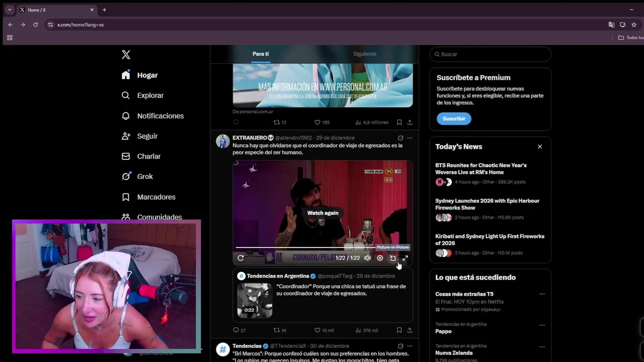Open quoted video thumbnail showing 0:22
The width and height of the screenshot is (644, 362).
(x=255, y=300)
